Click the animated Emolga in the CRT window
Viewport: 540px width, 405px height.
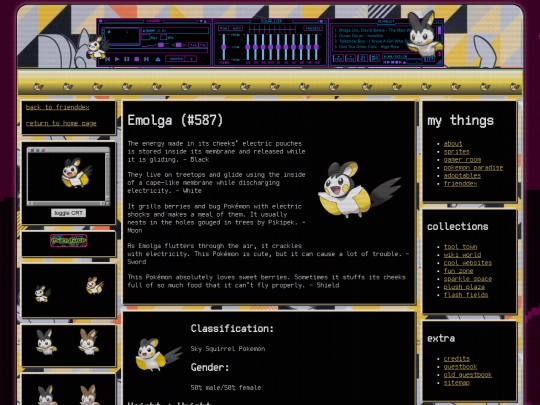click(76, 173)
